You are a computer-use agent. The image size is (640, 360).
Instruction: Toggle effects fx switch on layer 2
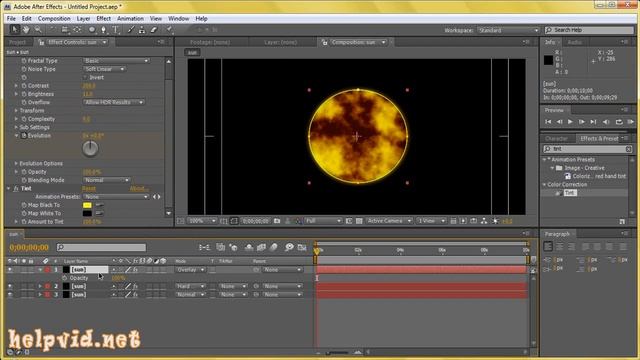pos(135,286)
